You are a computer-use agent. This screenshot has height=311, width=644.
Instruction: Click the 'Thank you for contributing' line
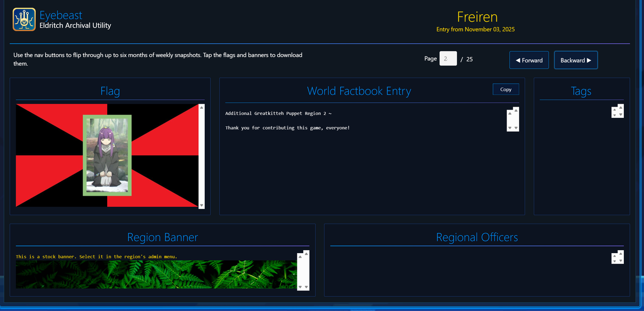pyautogui.click(x=287, y=128)
